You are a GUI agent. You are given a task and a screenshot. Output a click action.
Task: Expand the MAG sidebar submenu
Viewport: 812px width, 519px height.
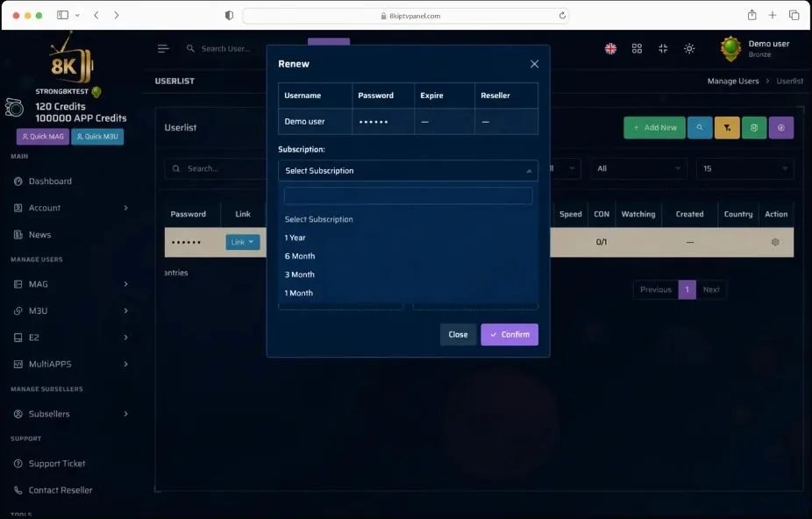click(x=70, y=284)
